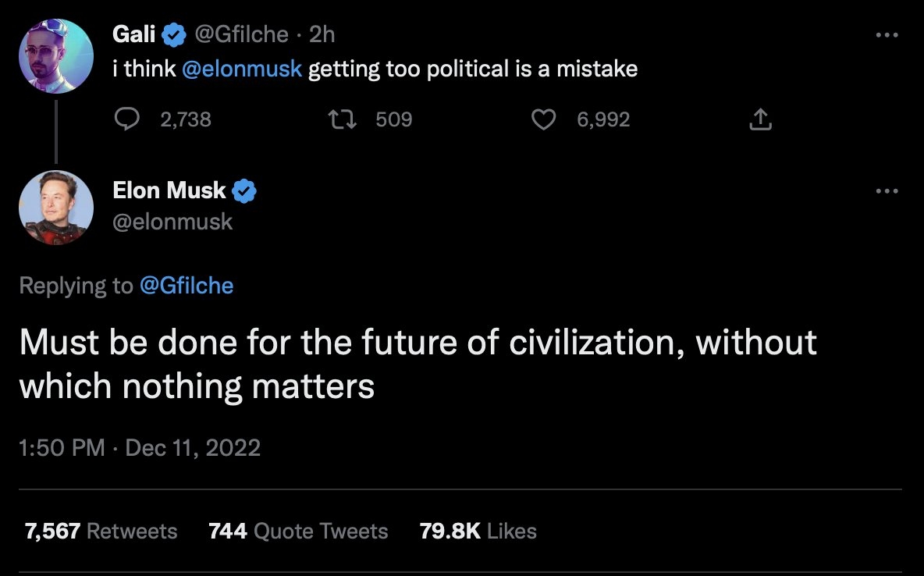Click the share icon on Gali's tweet
924x576 pixels.
[x=760, y=119]
